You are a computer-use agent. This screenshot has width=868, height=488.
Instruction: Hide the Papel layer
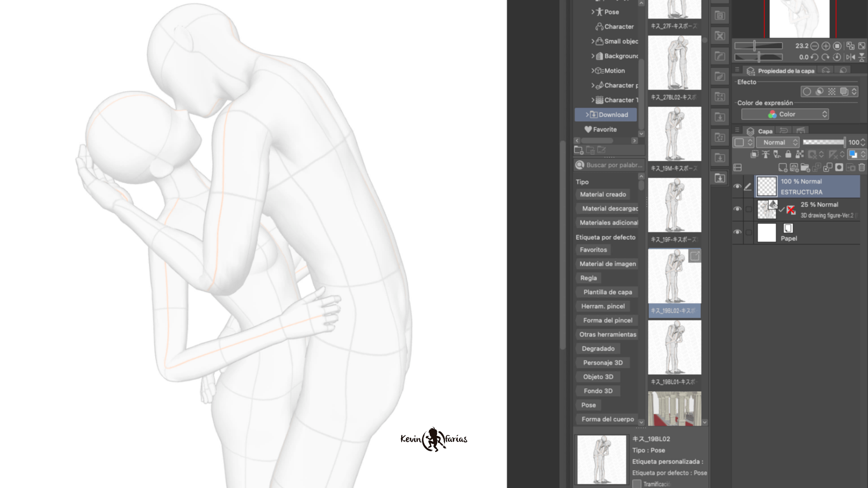(x=737, y=232)
